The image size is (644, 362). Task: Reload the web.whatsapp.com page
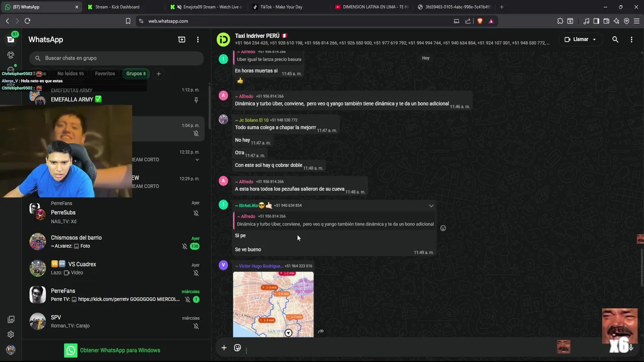(27, 21)
